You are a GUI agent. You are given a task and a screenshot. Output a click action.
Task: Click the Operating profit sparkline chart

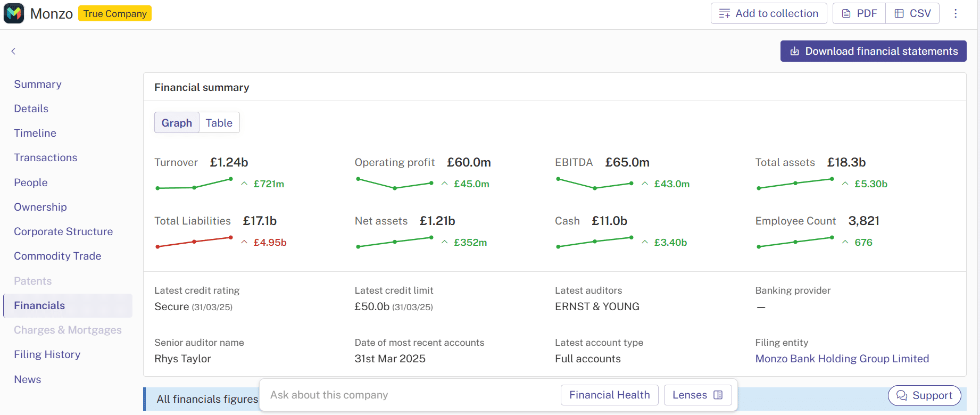[395, 184]
